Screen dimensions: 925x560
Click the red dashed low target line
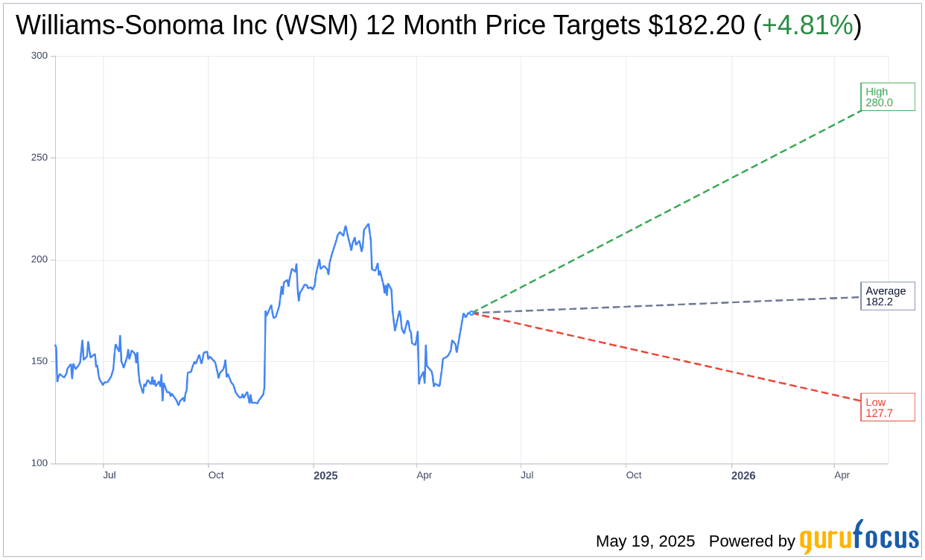667,357
